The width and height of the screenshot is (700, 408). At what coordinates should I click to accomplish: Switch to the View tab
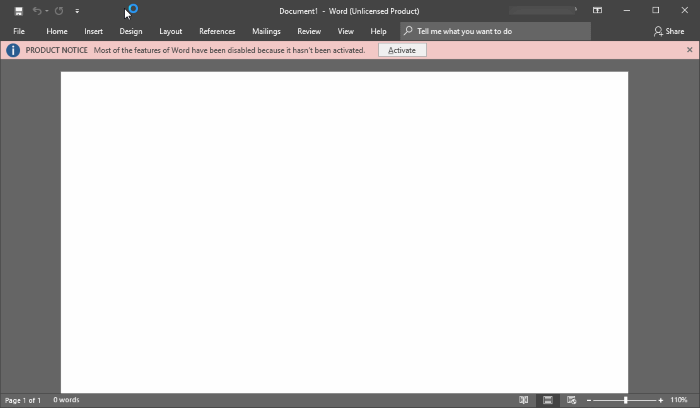click(346, 31)
